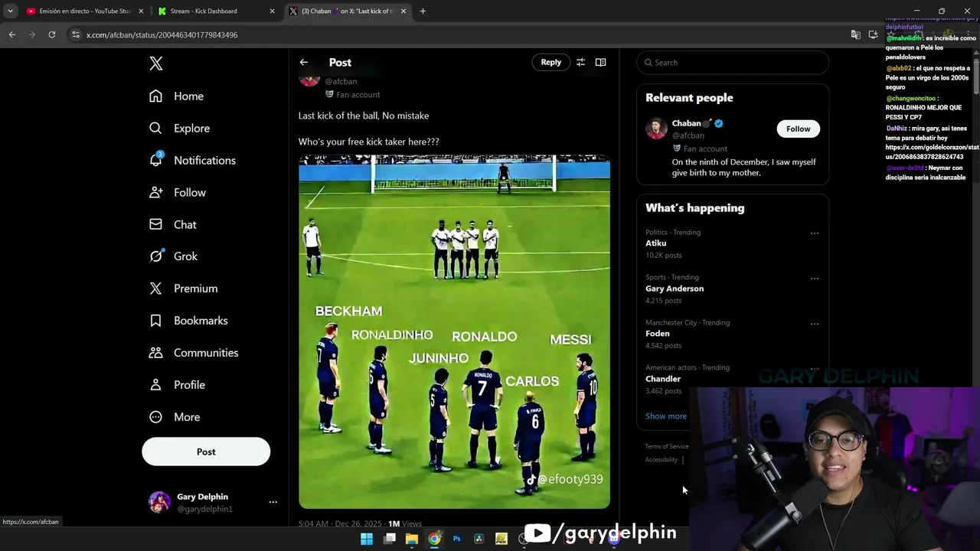Open the free kick video in post
The height and width of the screenshot is (551, 980).
(454, 331)
